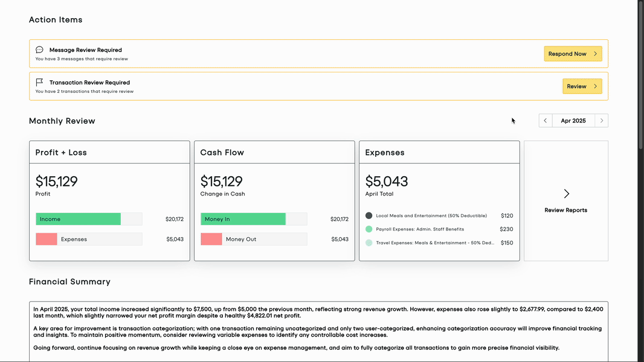Image resolution: width=644 pixels, height=362 pixels.
Task: Click the green dot beside Payroll Expenses
Action: coord(369,229)
